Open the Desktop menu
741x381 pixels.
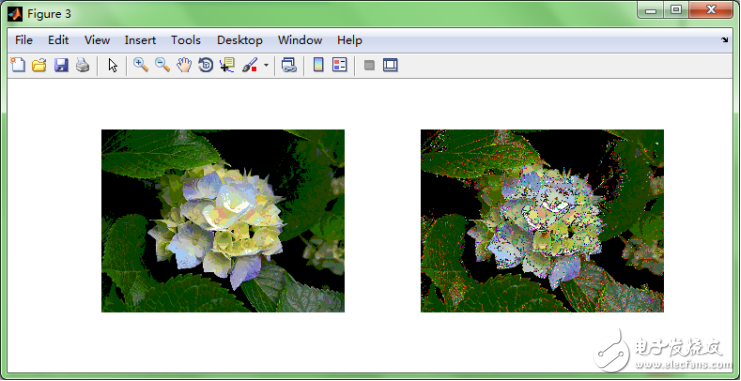point(240,40)
